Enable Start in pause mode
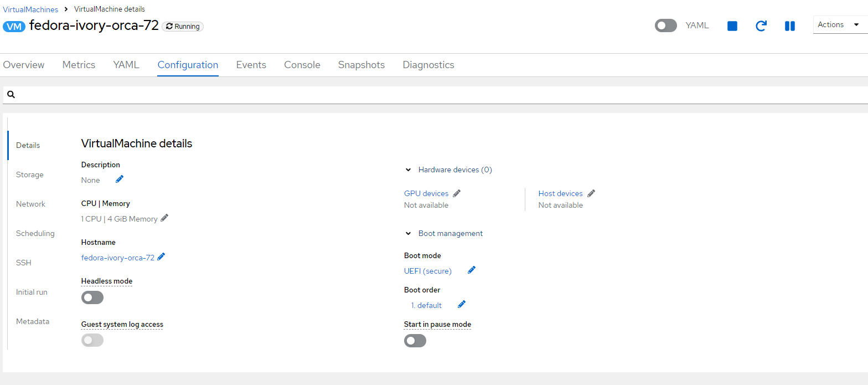This screenshot has width=868, height=385. pyautogui.click(x=415, y=341)
